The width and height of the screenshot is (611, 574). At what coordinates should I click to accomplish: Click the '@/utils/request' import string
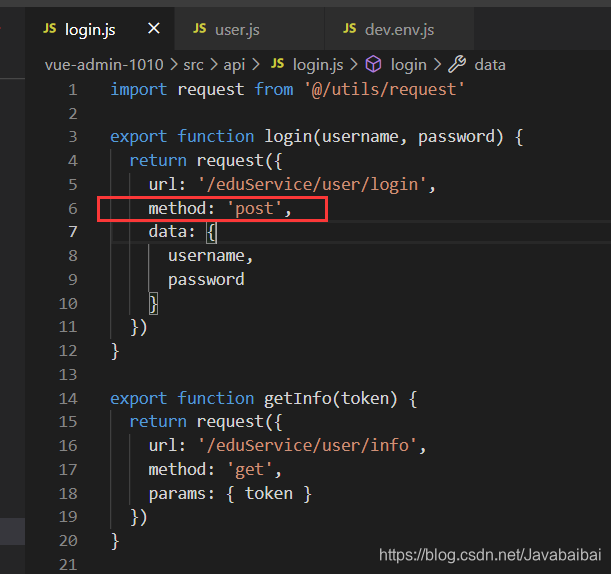[x=385, y=90]
